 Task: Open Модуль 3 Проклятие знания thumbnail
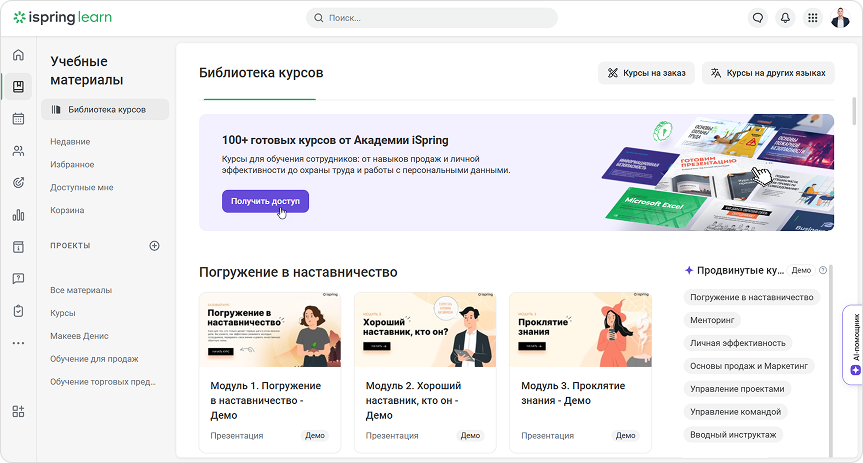coord(581,330)
